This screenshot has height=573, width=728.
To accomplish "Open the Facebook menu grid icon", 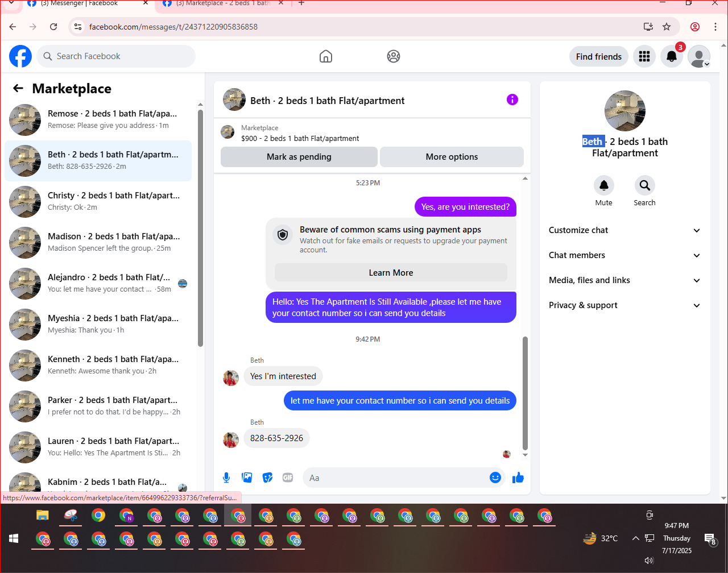I will (x=644, y=56).
